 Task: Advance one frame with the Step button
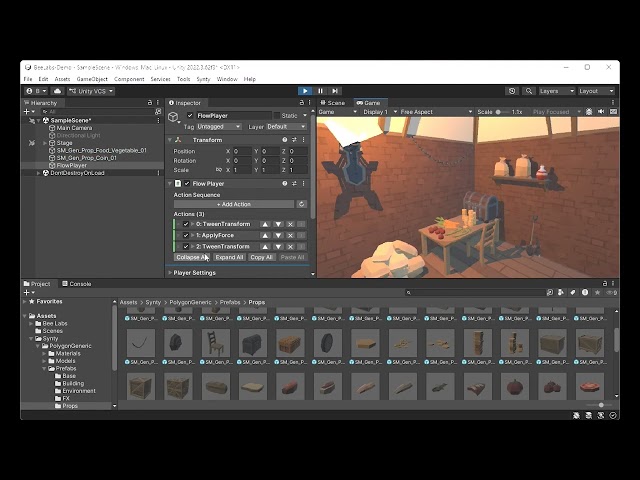(x=335, y=91)
